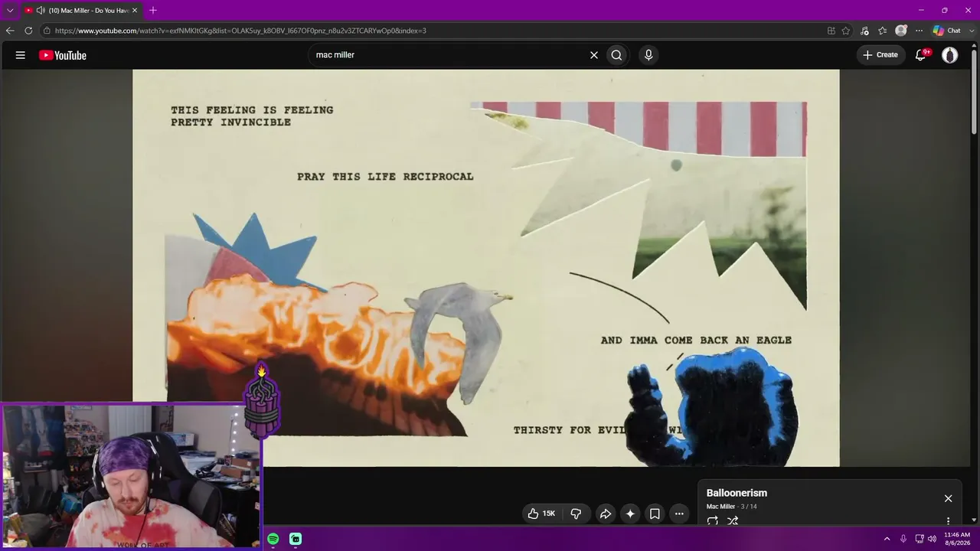Share the video using arrow button
Screen dimensions: 980x551
pos(605,514)
